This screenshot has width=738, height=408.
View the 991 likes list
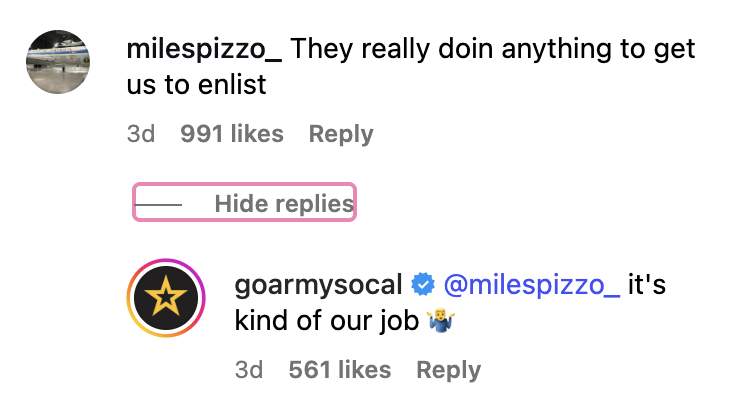tap(232, 134)
